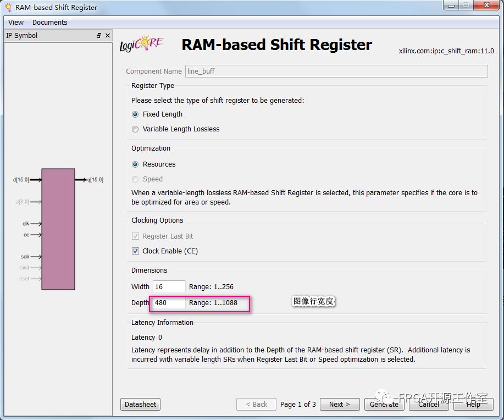
Task: Click the lightbulb icon in title bar
Action: [x=8, y=7]
